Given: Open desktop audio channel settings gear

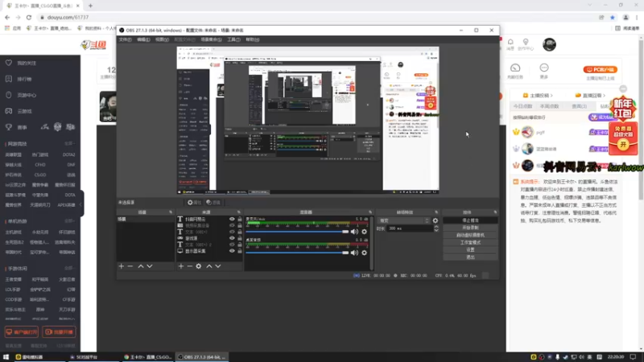Looking at the screenshot, I should (365, 253).
